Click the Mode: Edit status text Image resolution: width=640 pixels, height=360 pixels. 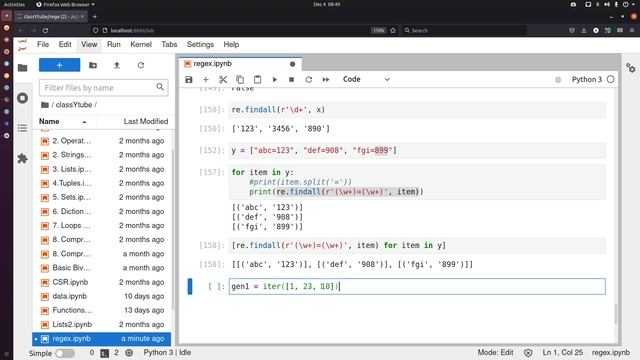point(496,353)
